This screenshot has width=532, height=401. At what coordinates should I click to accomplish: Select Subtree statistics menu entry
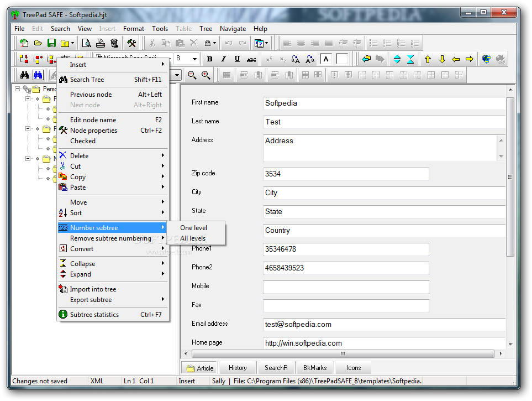coord(113,315)
